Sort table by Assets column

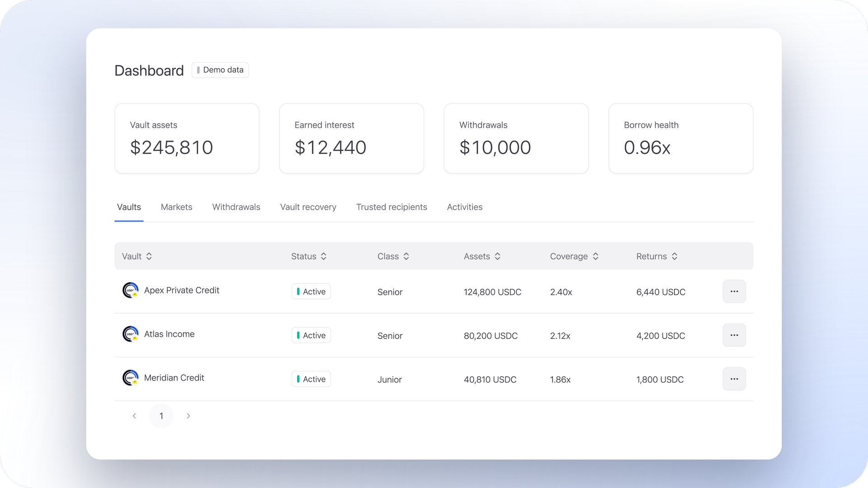pyautogui.click(x=482, y=256)
